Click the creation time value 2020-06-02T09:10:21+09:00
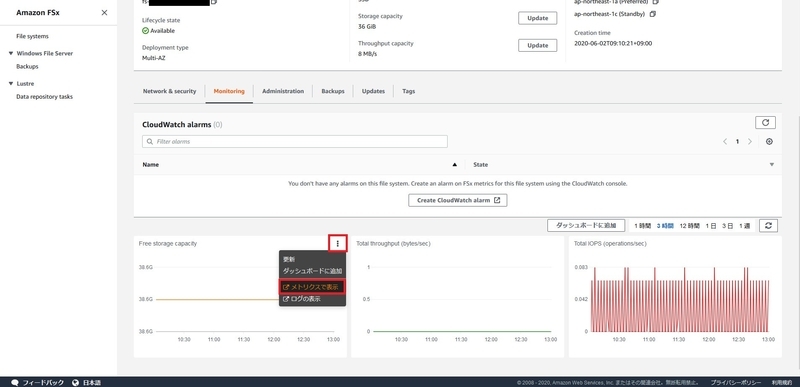Viewport: 800px width, 387px height. tap(613, 43)
